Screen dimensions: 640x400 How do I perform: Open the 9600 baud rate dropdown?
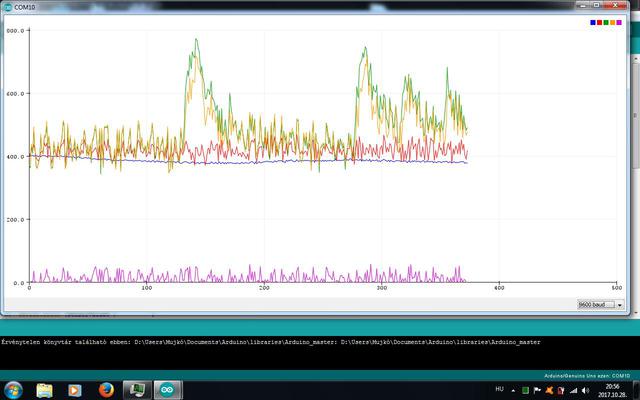coord(600,305)
